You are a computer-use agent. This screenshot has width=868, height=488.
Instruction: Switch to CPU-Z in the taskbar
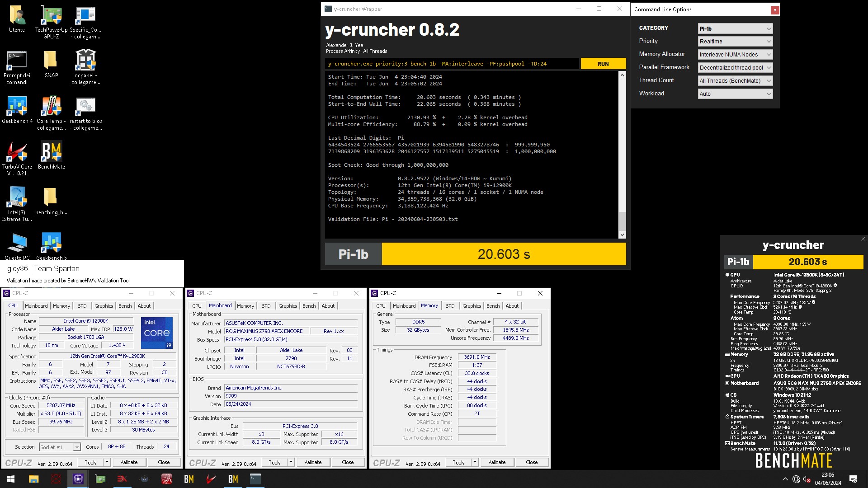click(x=78, y=479)
